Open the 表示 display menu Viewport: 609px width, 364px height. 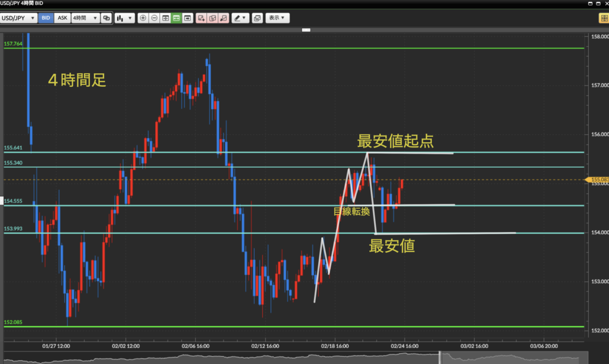[x=277, y=18]
